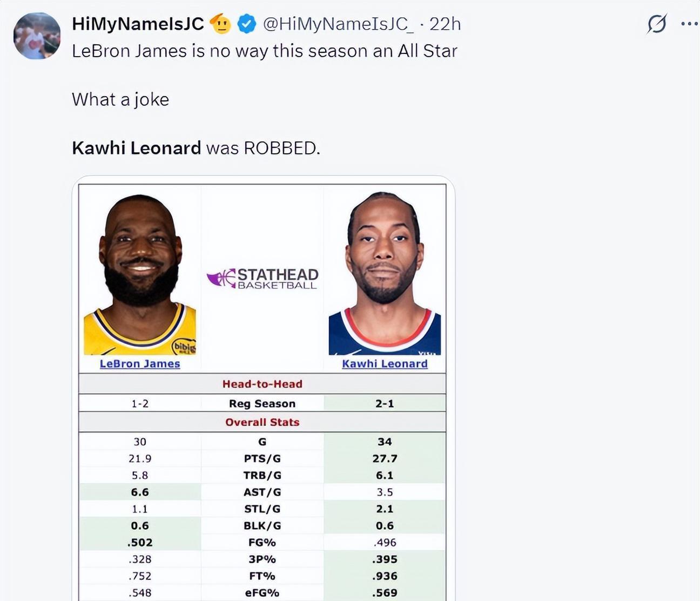The height and width of the screenshot is (601, 700).
Task: Click the Overall Stats section header
Action: click(x=262, y=422)
